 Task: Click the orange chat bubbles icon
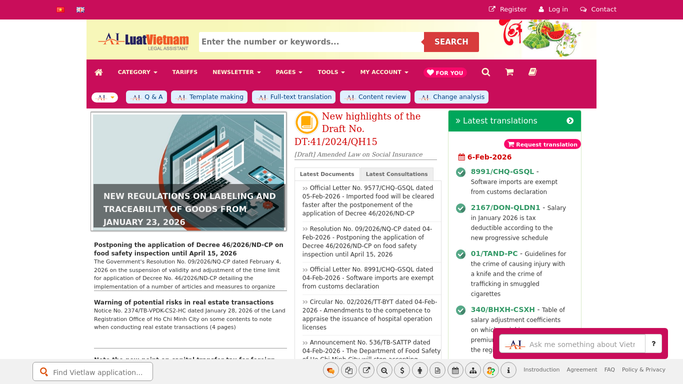pyautogui.click(x=331, y=371)
